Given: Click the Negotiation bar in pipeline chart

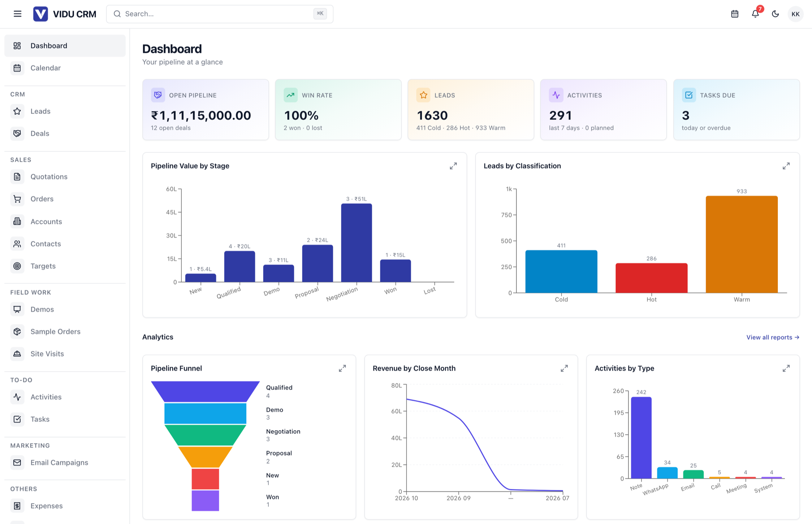Looking at the screenshot, I should pos(356,243).
